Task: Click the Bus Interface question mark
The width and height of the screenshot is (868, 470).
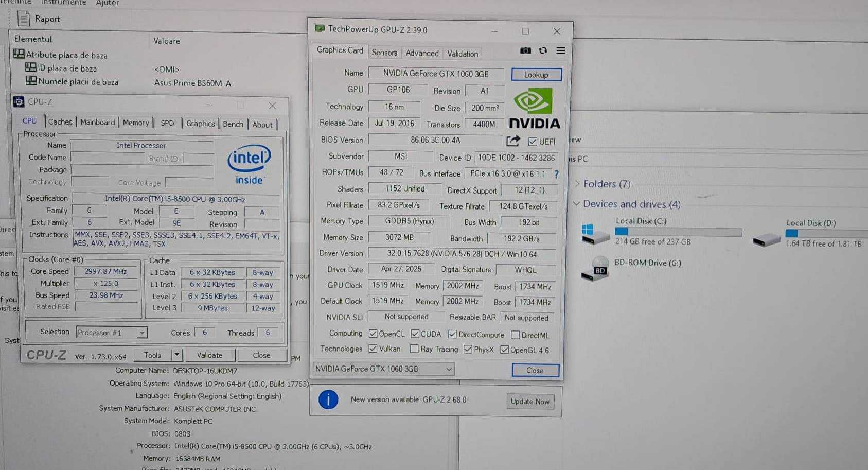Action: [556, 174]
